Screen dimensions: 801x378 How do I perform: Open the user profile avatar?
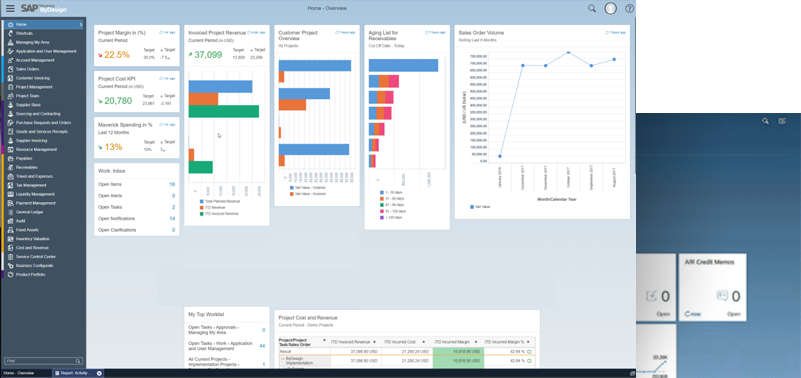tap(610, 8)
